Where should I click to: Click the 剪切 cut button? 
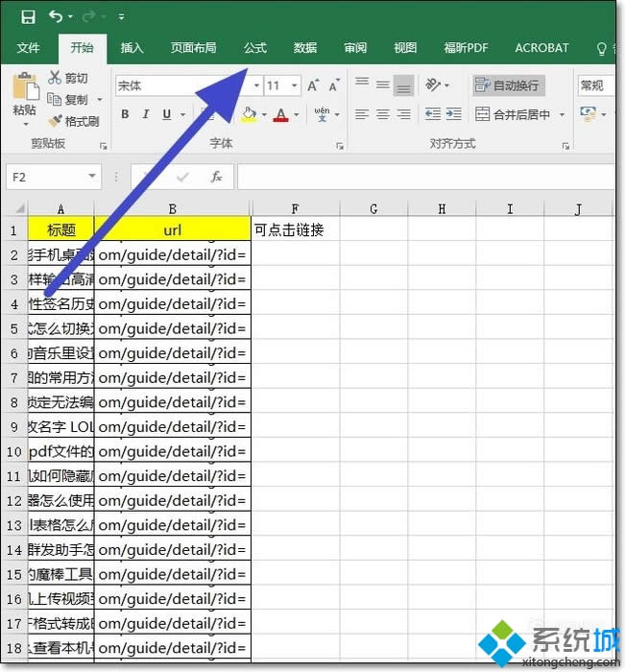point(68,78)
